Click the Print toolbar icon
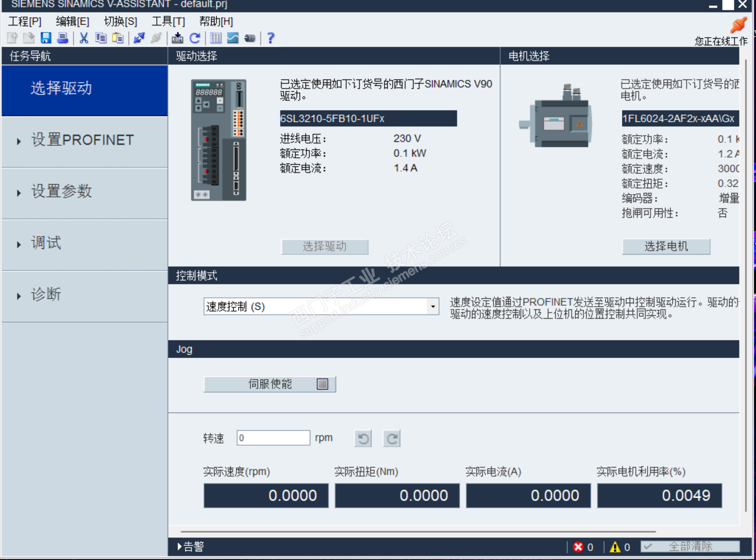The image size is (756, 560). click(x=62, y=38)
